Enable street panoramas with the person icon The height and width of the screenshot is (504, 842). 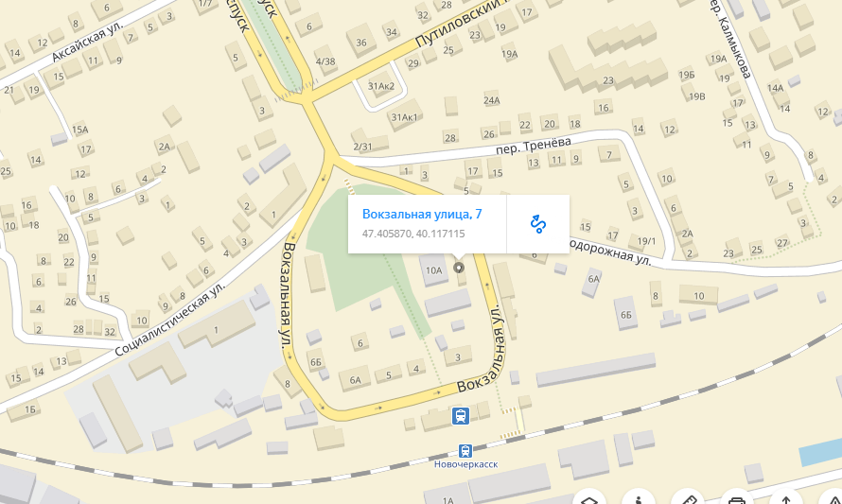pyautogui.click(x=639, y=499)
